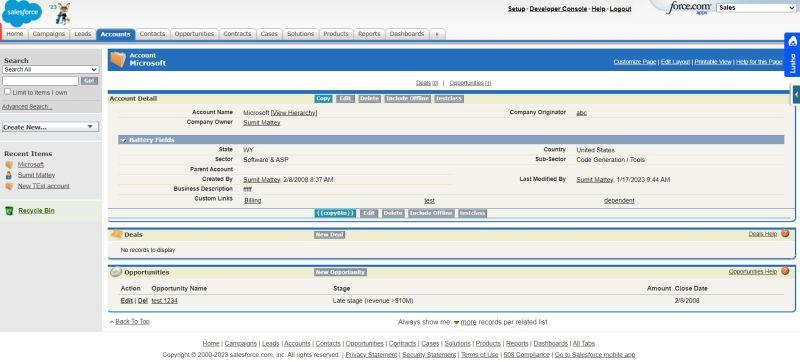Click the Deals section icon
This screenshot has height=362, width=800.
click(117, 235)
